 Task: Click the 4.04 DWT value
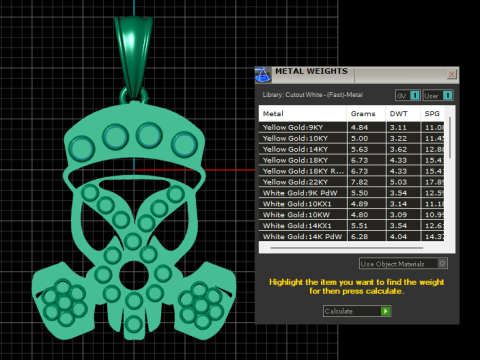pyautogui.click(x=398, y=237)
